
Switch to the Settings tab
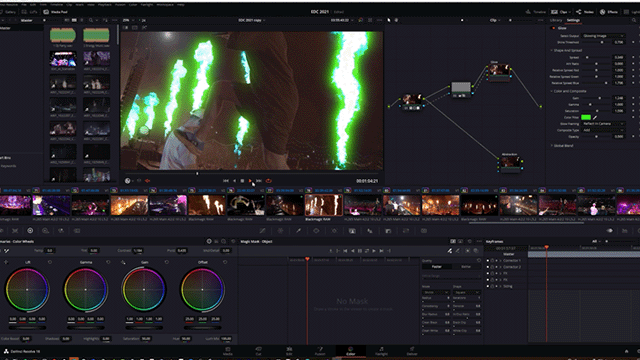tap(573, 20)
